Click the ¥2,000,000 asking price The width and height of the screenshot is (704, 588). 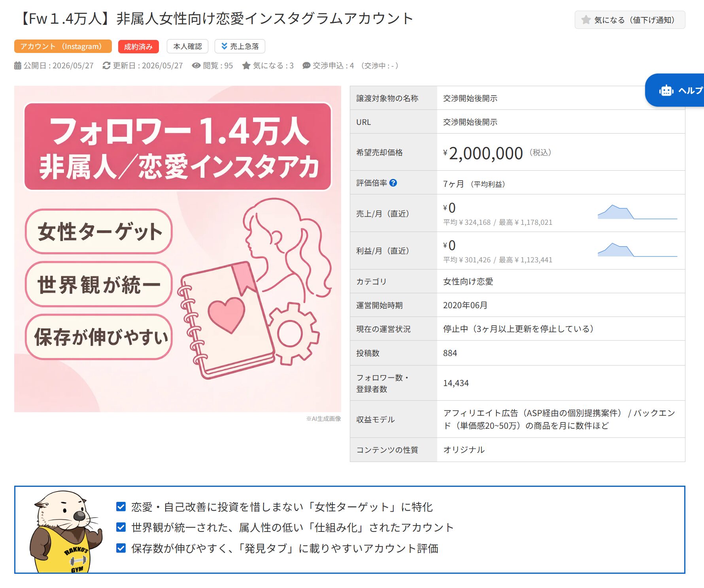point(483,153)
